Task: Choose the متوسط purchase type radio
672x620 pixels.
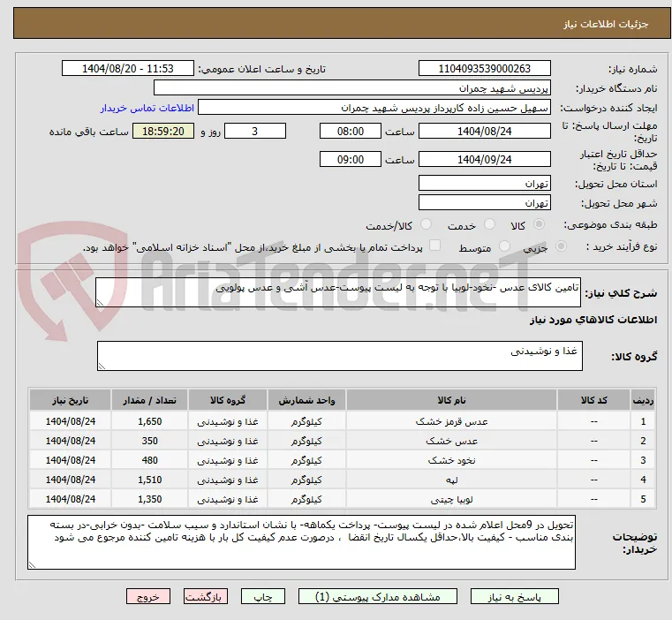Action: coord(504,246)
